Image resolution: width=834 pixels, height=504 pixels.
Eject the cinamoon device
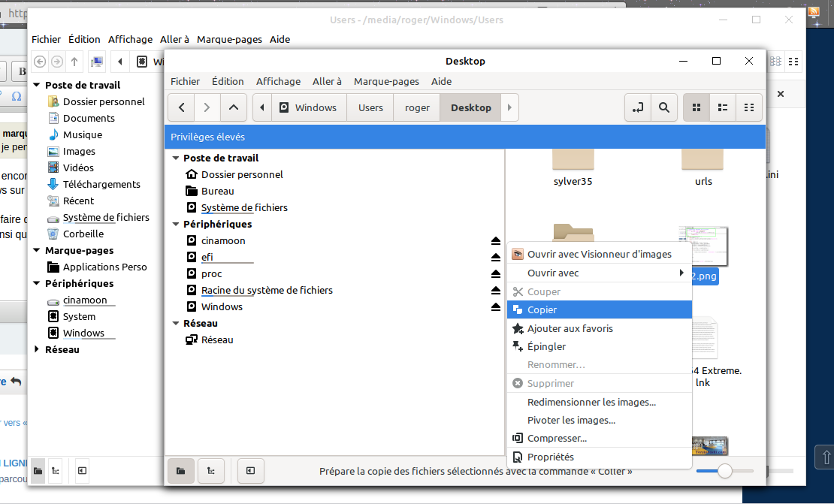(495, 241)
